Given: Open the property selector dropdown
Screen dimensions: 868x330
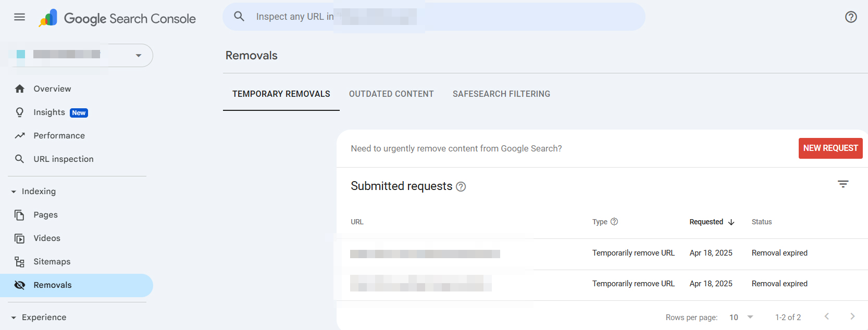Looking at the screenshot, I should [x=138, y=56].
